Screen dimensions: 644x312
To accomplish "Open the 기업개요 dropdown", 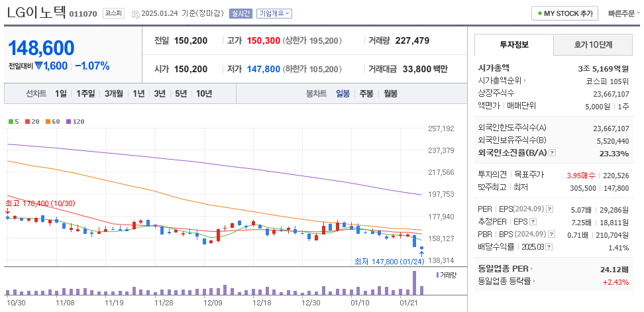I will click(274, 14).
